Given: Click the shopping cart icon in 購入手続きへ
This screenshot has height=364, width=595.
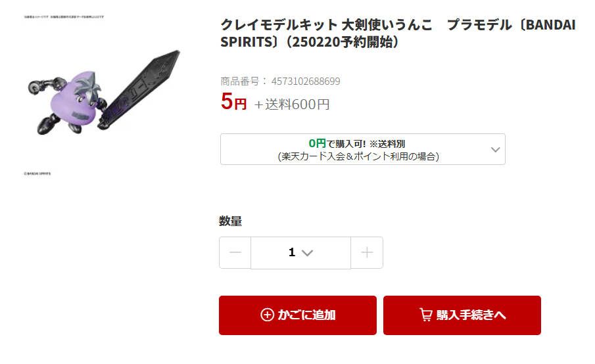Looking at the screenshot, I should (426, 315).
